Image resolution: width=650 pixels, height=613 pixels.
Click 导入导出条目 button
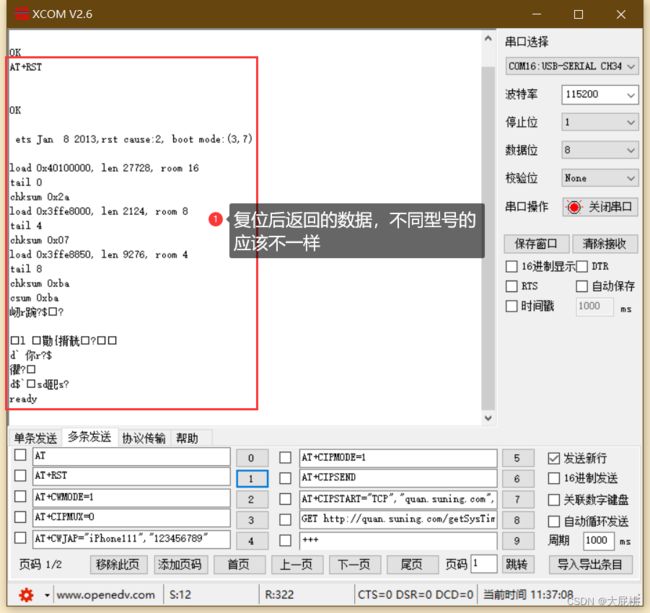coord(591,565)
